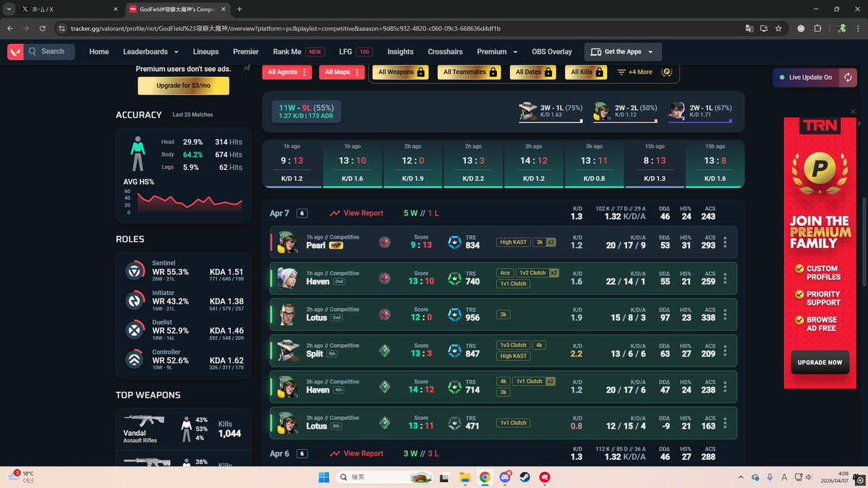Click the Cypher agent portrait in Split row
868x488 pixels.
pyautogui.click(x=288, y=351)
